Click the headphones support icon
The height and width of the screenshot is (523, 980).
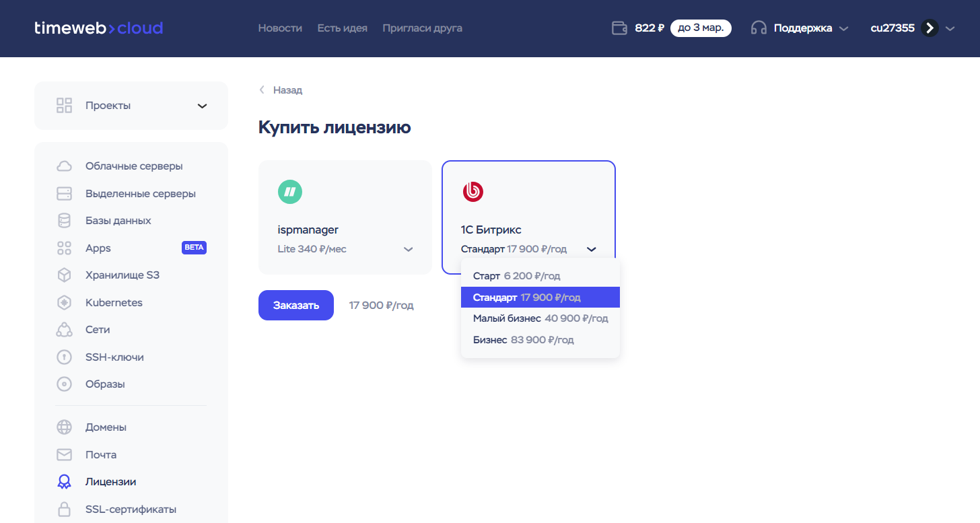pyautogui.click(x=759, y=28)
